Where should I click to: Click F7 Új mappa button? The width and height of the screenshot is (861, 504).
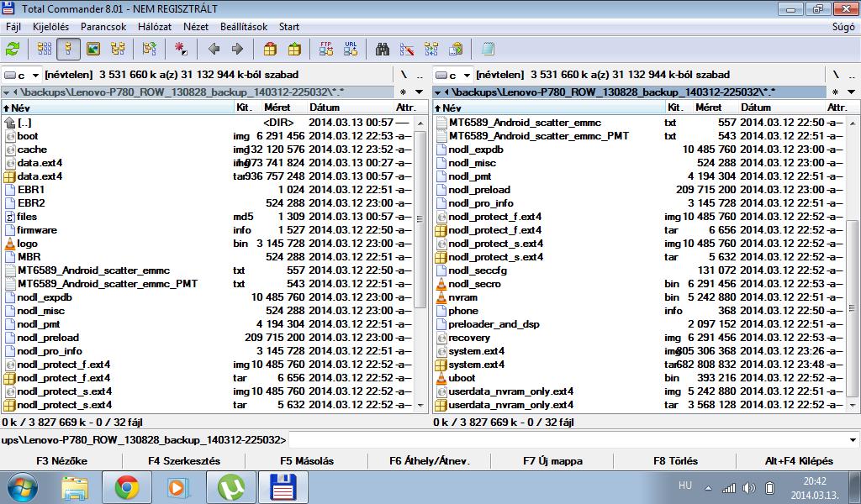(552, 461)
